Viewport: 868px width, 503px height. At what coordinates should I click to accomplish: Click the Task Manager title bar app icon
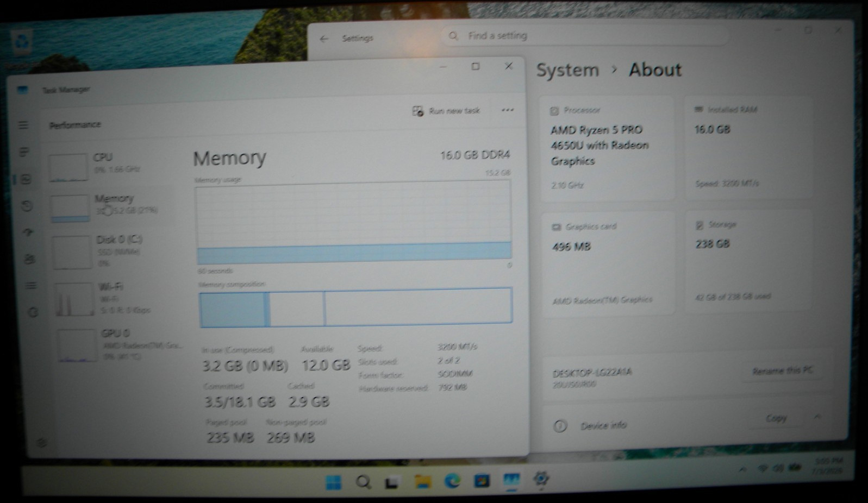pos(22,90)
